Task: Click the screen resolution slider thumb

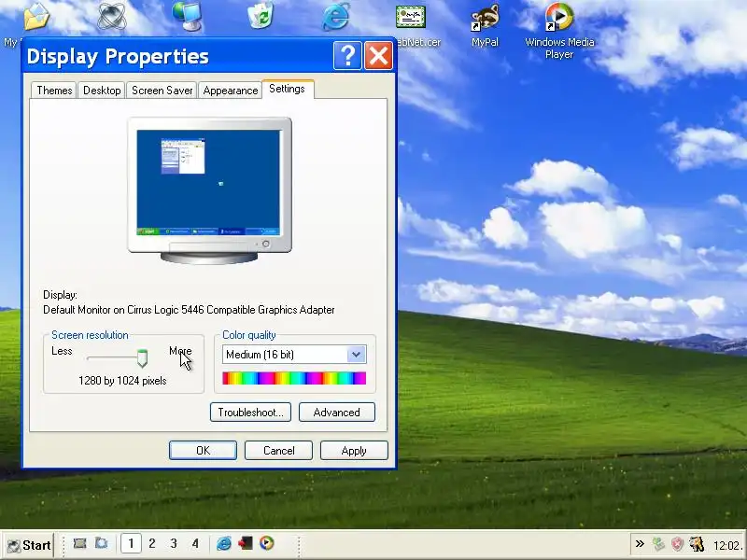Action: pos(142,358)
